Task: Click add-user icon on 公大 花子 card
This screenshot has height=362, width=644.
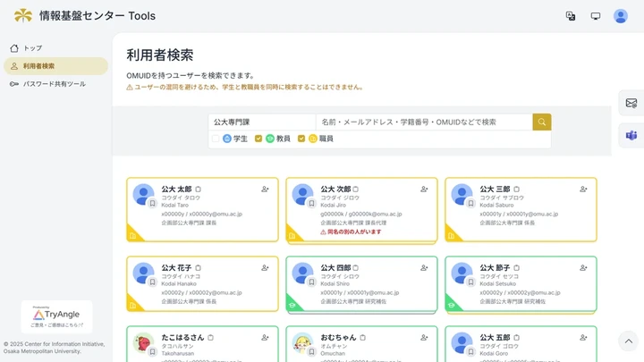Action: tap(265, 267)
